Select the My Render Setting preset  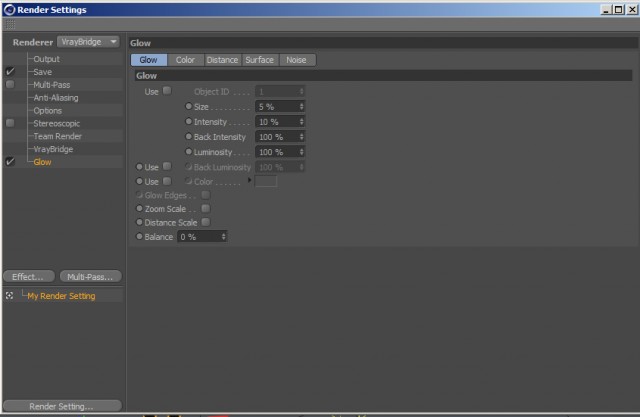(x=61, y=296)
